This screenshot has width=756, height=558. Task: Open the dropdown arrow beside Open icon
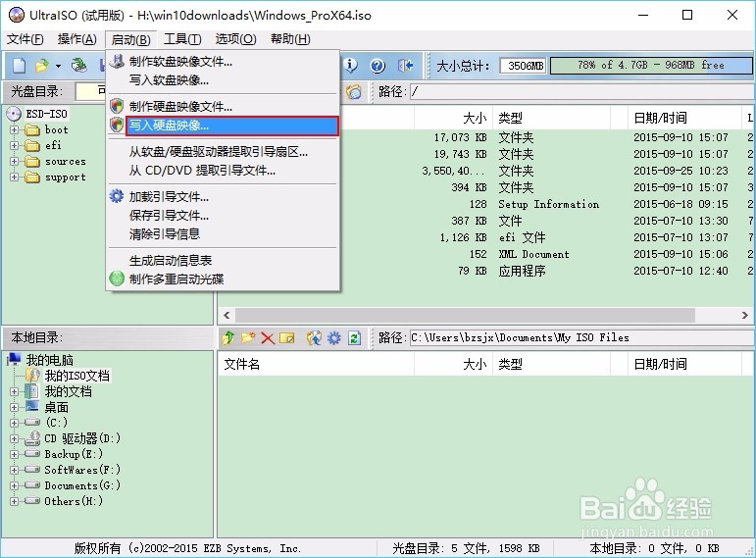pos(58,66)
